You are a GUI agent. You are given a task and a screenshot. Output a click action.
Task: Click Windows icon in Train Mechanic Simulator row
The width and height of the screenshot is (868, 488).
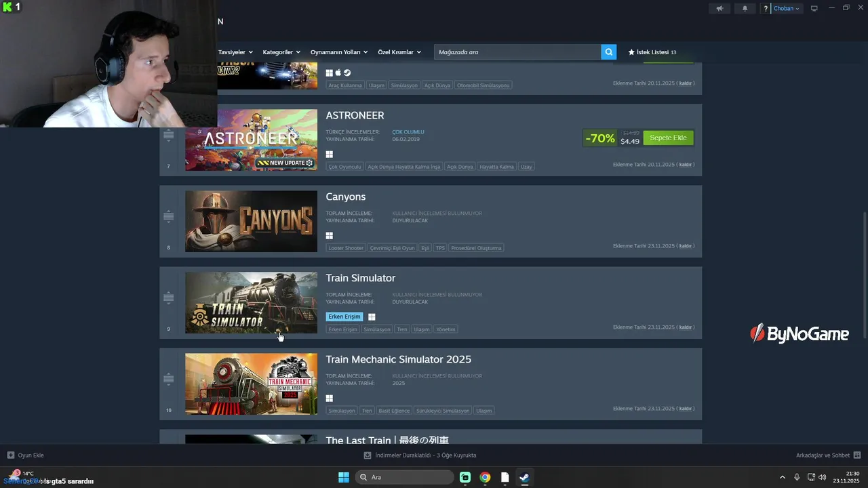click(x=329, y=399)
